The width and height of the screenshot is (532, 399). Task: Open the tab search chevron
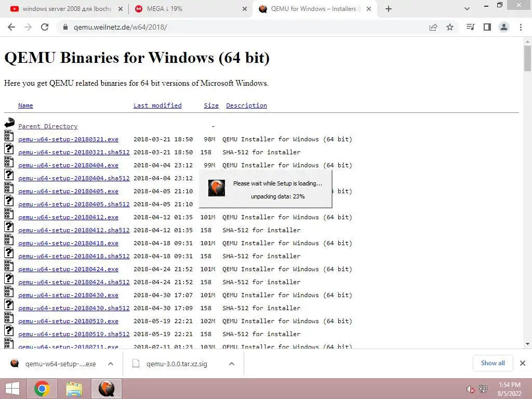467,9
